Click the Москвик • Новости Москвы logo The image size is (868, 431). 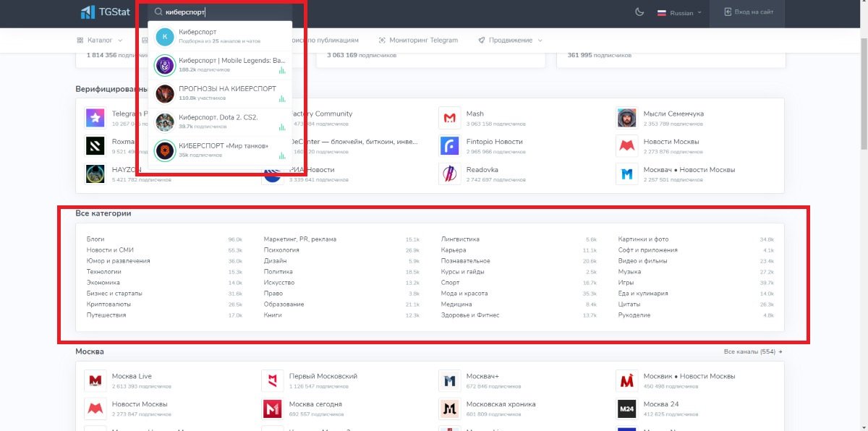tap(626, 380)
